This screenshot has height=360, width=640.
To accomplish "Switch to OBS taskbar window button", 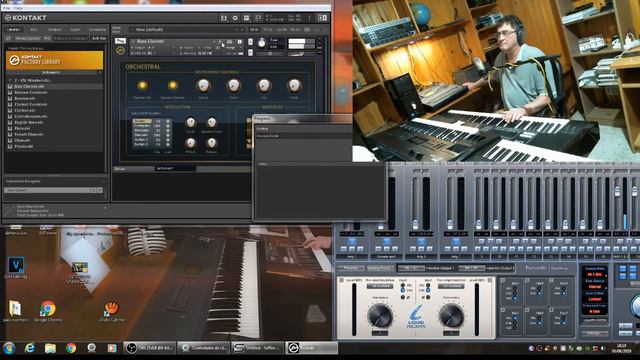I will (x=149, y=348).
